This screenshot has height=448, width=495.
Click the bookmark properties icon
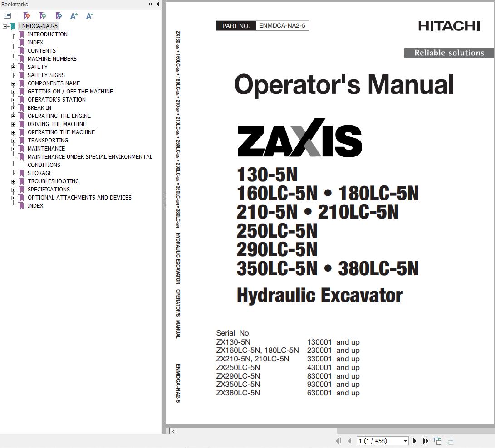click(59, 16)
